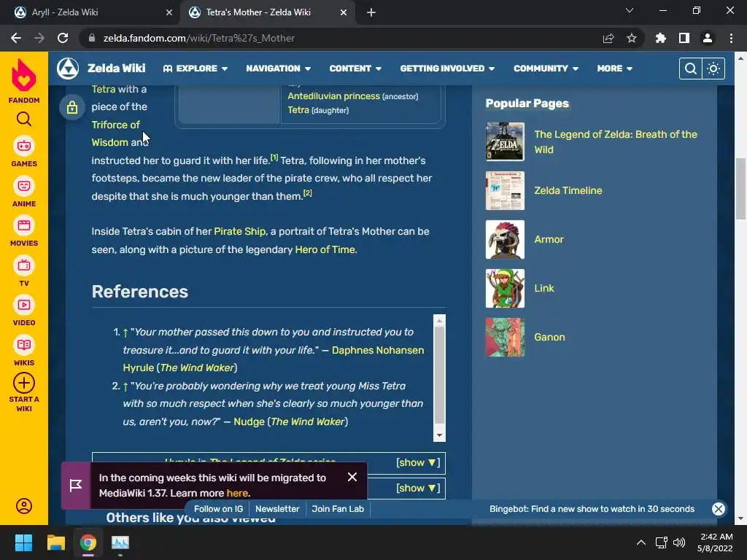Click the page lock edit icon
Viewport: 747px width, 560px height.
72,107
